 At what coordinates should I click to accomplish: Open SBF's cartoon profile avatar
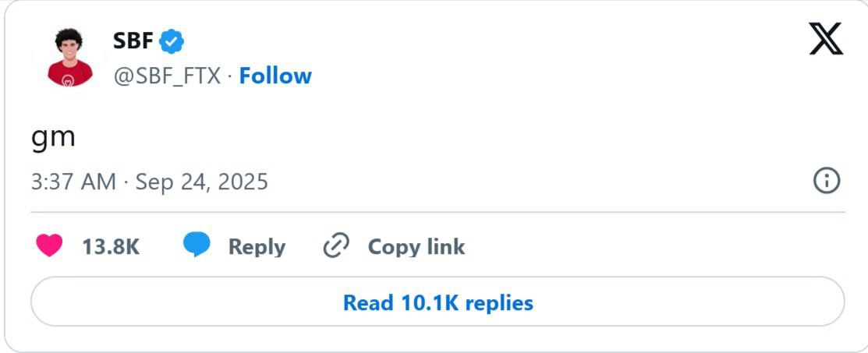tap(69, 57)
